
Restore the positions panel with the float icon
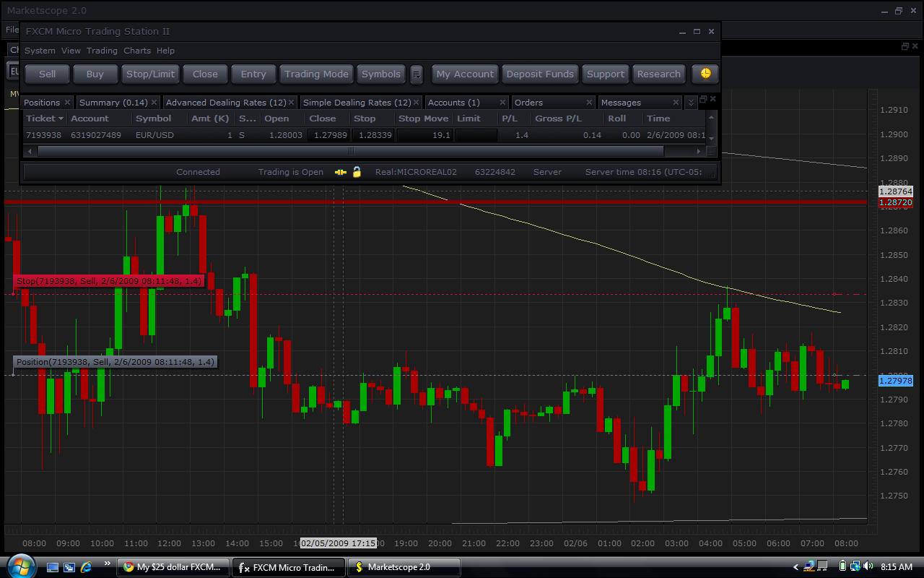click(703, 100)
